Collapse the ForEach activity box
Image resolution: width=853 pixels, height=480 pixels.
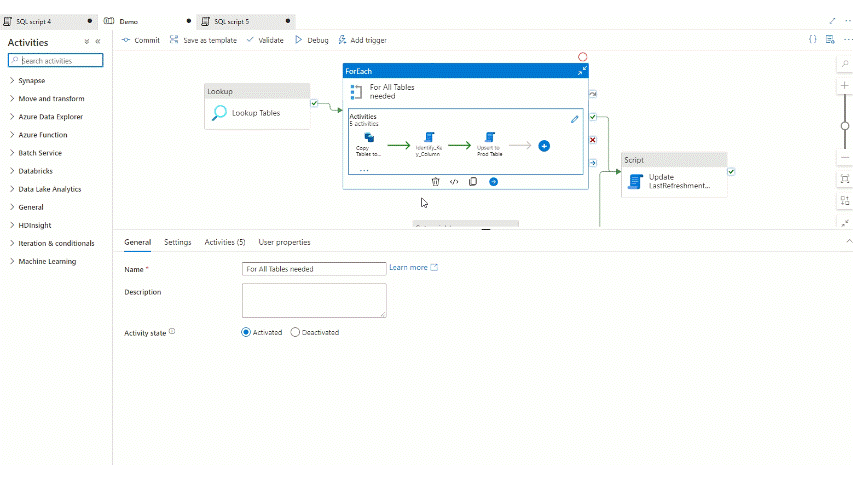(x=581, y=71)
